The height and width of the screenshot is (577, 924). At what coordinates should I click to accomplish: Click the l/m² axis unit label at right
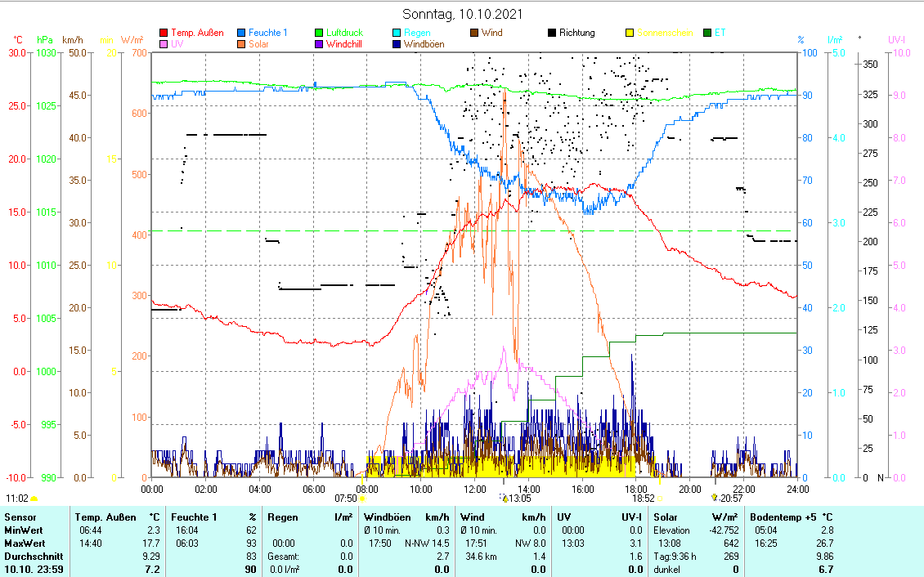click(x=834, y=40)
